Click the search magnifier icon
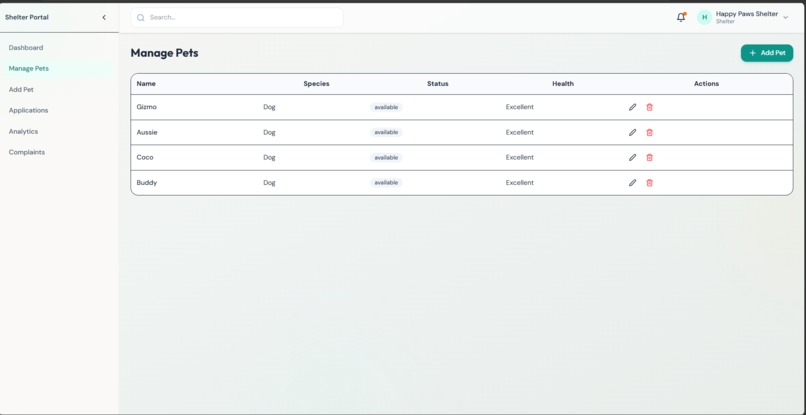806x415 pixels. point(140,17)
